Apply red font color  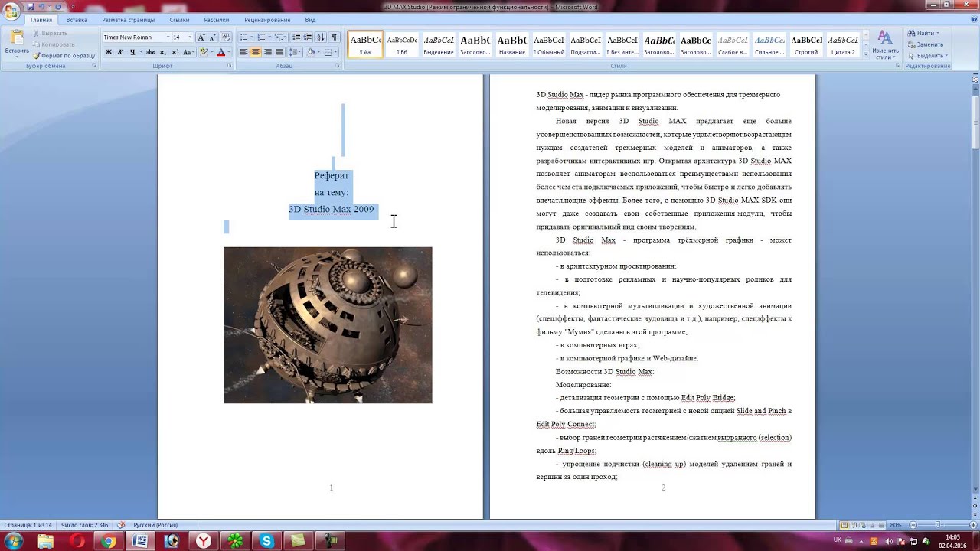click(220, 52)
